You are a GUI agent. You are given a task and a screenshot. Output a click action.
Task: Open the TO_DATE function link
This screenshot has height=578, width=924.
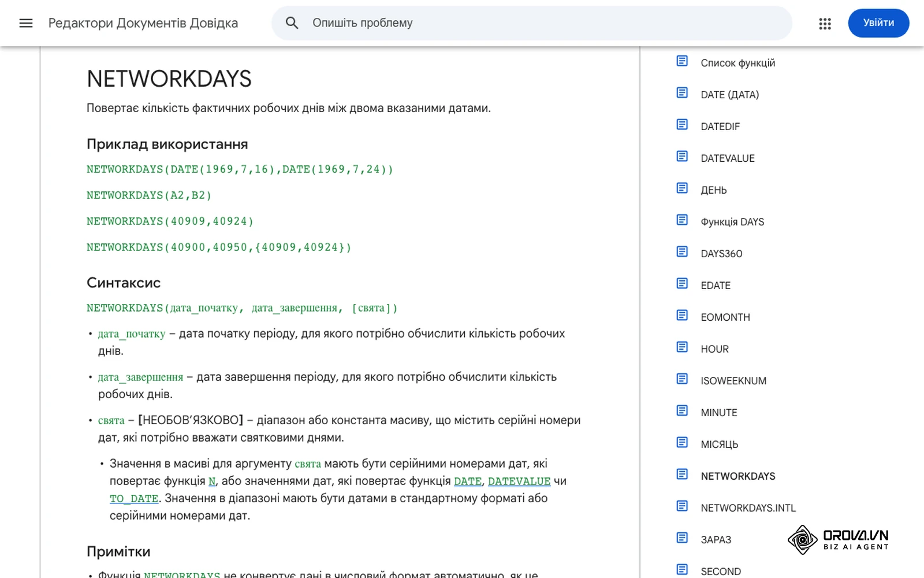click(x=134, y=498)
